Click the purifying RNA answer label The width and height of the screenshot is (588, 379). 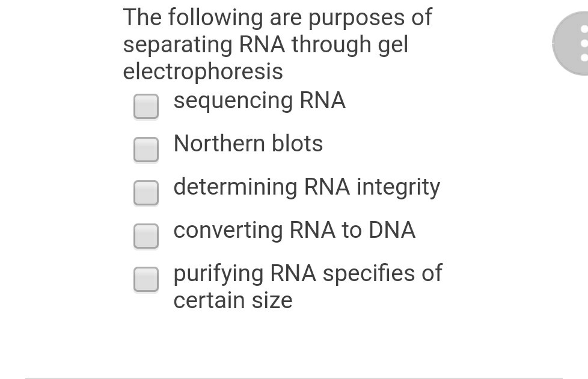click(307, 273)
